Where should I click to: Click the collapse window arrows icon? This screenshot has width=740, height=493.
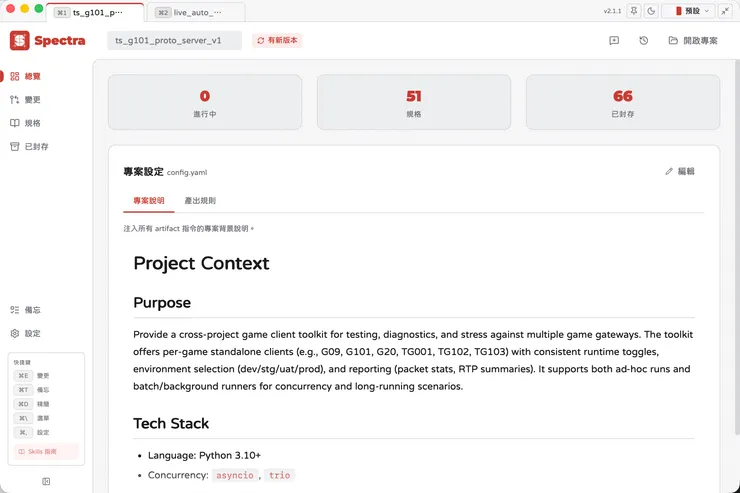[x=724, y=11]
